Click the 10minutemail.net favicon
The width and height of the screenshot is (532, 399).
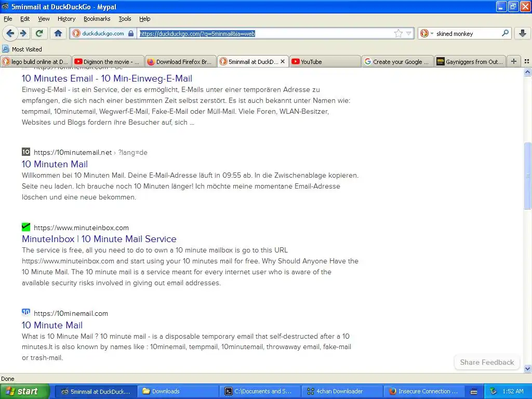pyautogui.click(x=26, y=152)
